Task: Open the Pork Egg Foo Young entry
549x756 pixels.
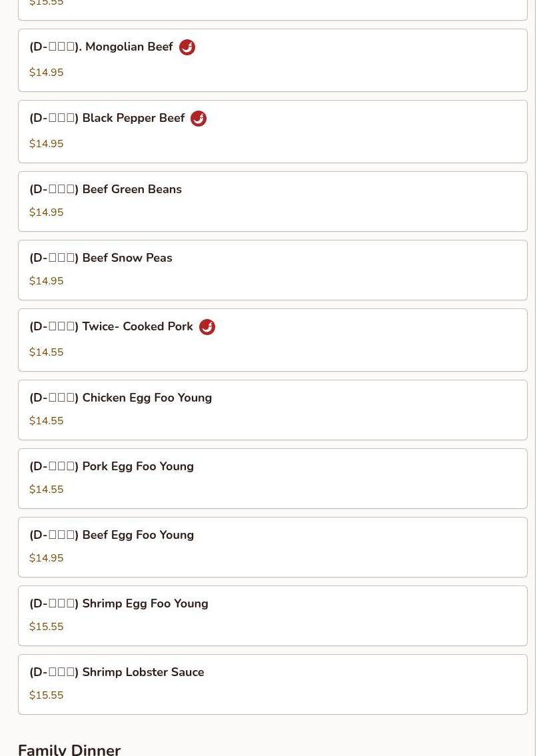Action: 111,467
